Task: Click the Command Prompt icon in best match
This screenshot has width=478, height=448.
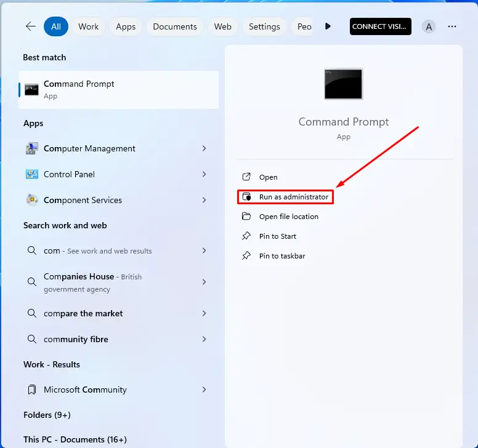Action: (x=31, y=90)
